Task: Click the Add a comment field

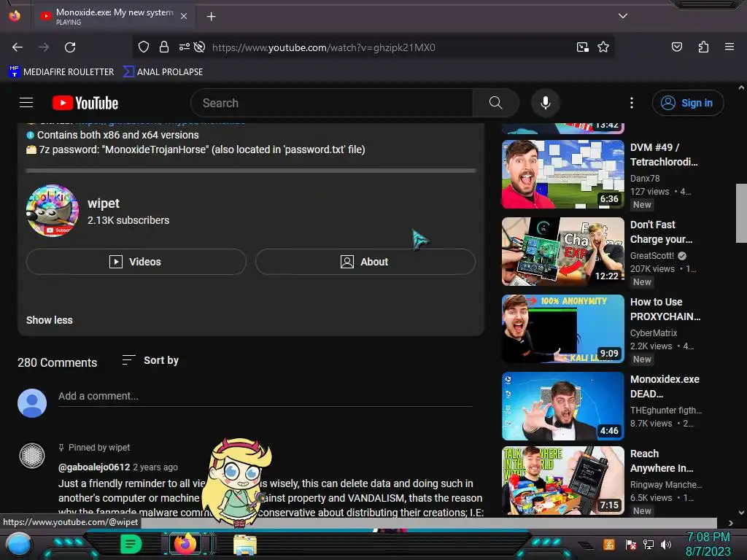Action: (266, 396)
